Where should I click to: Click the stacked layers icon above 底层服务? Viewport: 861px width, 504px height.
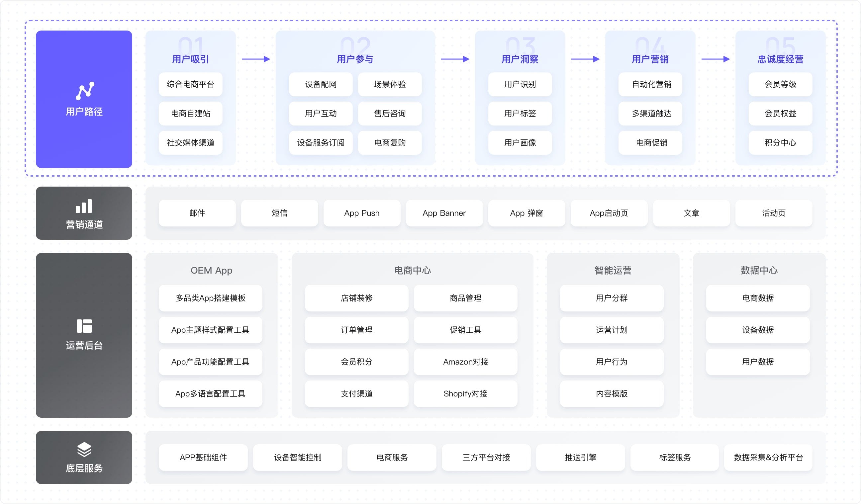[x=84, y=449]
